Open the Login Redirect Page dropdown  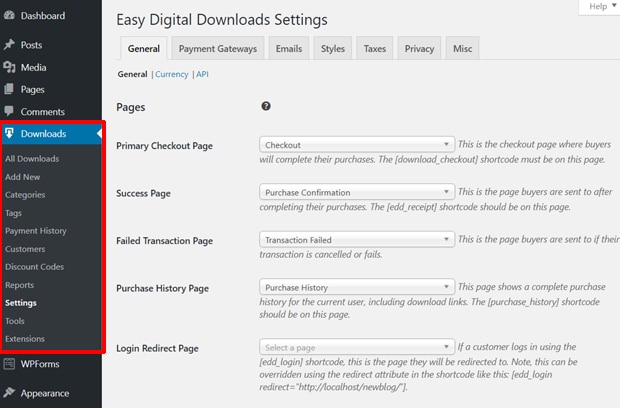(x=357, y=347)
